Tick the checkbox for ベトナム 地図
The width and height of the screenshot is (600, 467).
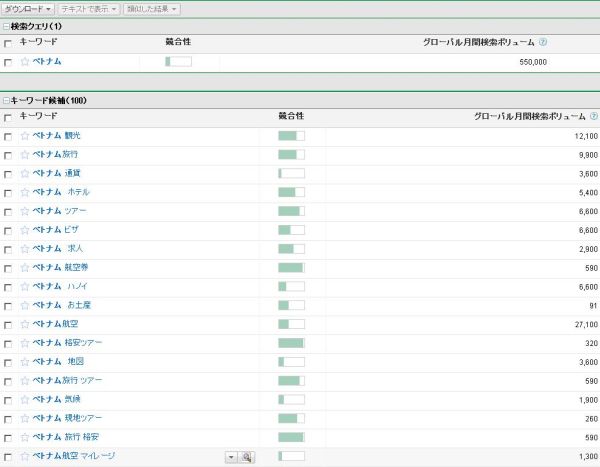pyautogui.click(x=8, y=362)
